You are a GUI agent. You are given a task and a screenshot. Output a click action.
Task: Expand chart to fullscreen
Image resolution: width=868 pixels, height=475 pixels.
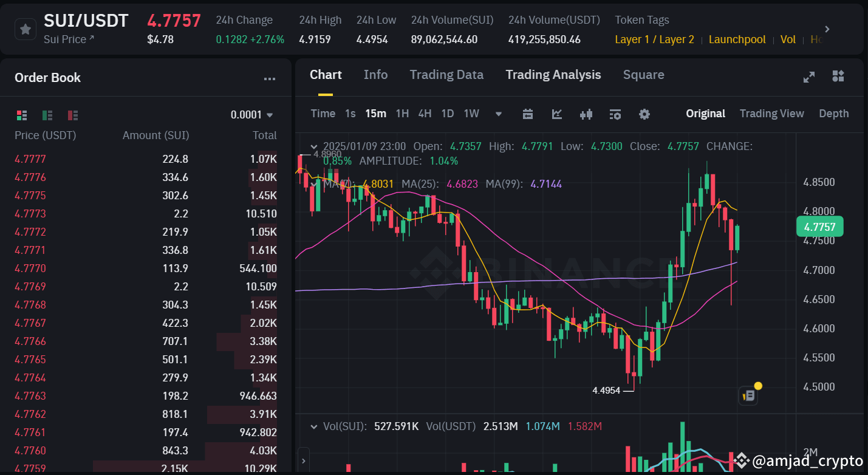click(809, 77)
